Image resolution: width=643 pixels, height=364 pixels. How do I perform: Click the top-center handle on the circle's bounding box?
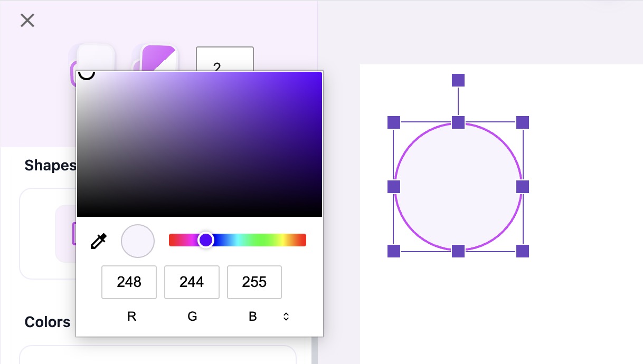coord(458,122)
